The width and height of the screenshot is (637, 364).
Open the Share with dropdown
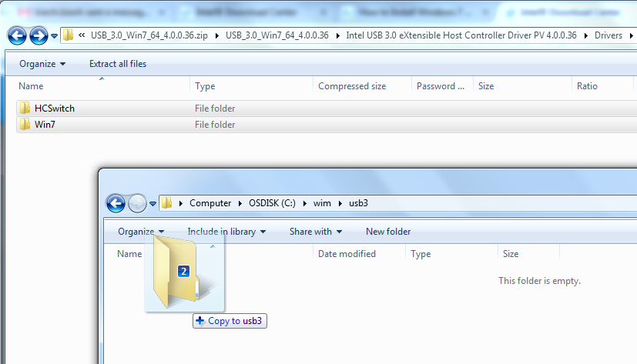(x=316, y=232)
